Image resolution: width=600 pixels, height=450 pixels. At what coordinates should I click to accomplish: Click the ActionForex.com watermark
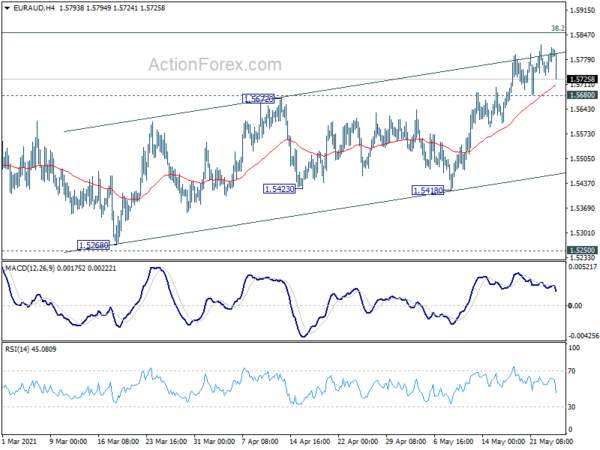point(215,65)
